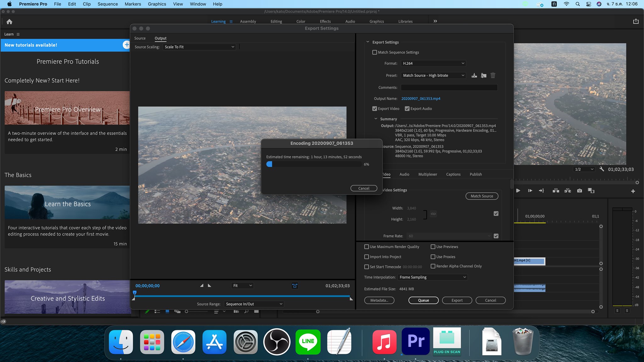This screenshot has height=362, width=644.
Task: Enable Use Proxies checkbox
Action: pyautogui.click(x=433, y=257)
